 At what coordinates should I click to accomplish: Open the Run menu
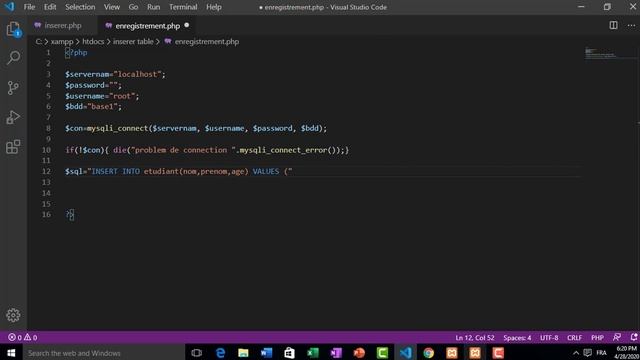pos(153,7)
